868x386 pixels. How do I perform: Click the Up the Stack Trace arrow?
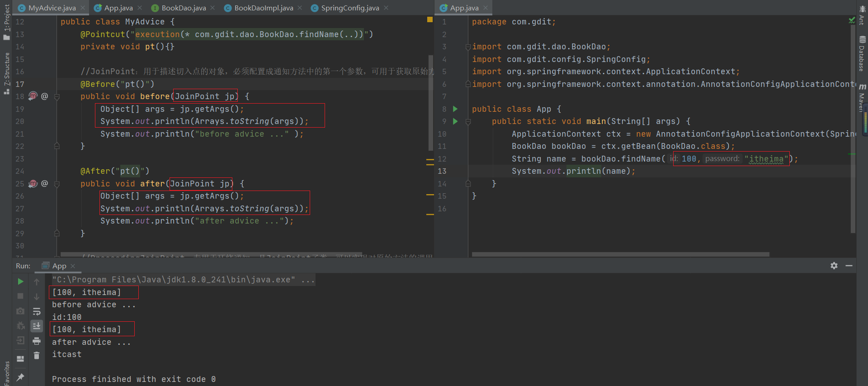click(x=37, y=281)
